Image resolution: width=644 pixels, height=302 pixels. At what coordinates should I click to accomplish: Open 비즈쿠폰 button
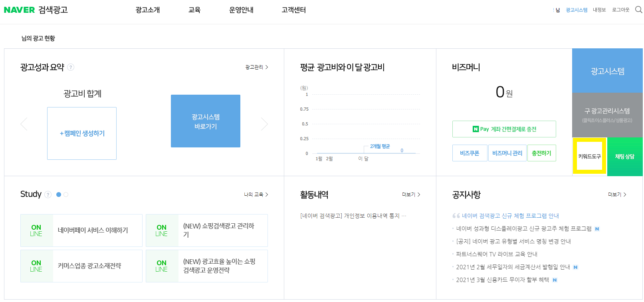tap(470, 153)
